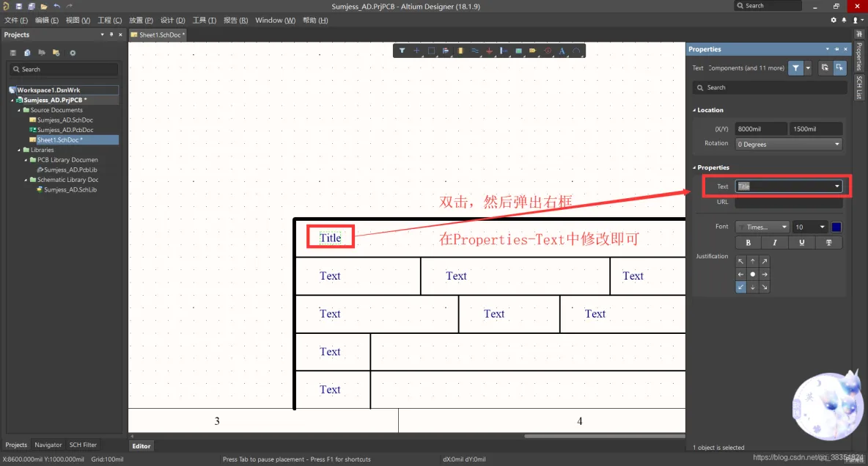Click the Y location field 1500mil
868x466 pixels.
(x=817, y=129)
